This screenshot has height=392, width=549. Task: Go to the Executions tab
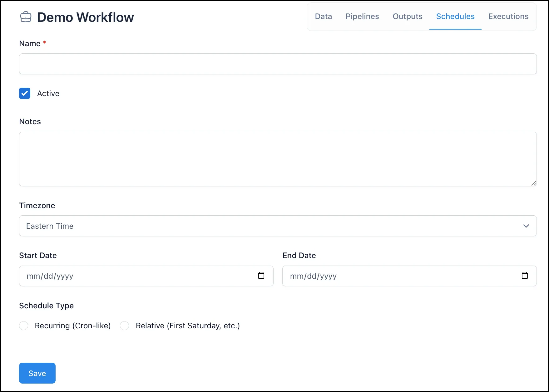[x=508, y=17]
